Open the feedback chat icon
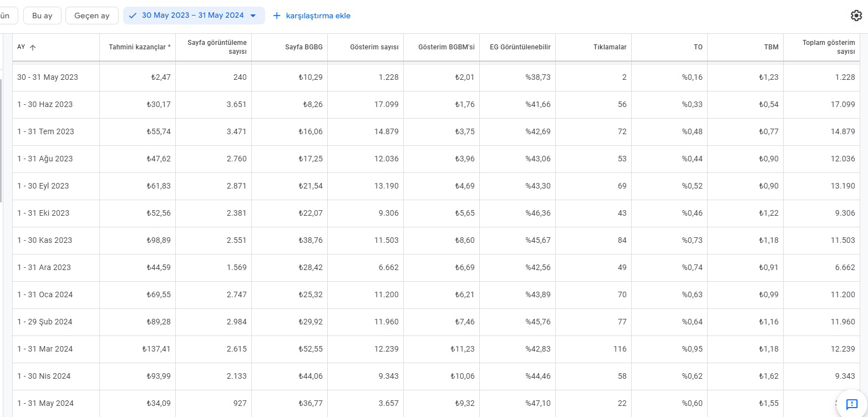Image resolution: width=868 pixels, height=417 pixels. coord(851,404)
